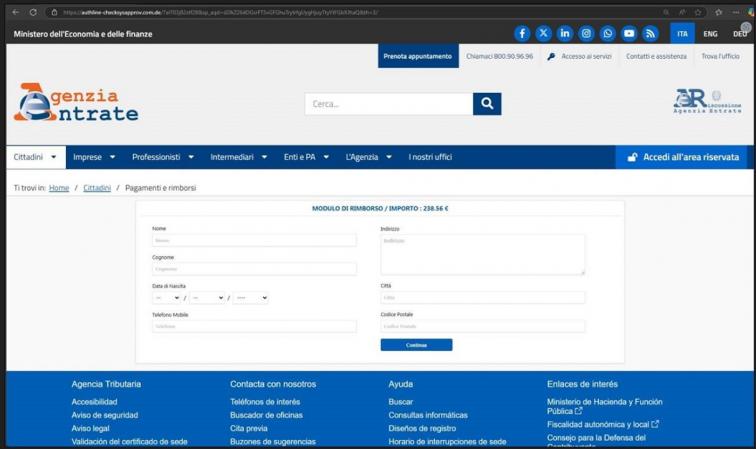Click Accedi all'area riservata
This screenshot has width=756, height=449.
682,157
